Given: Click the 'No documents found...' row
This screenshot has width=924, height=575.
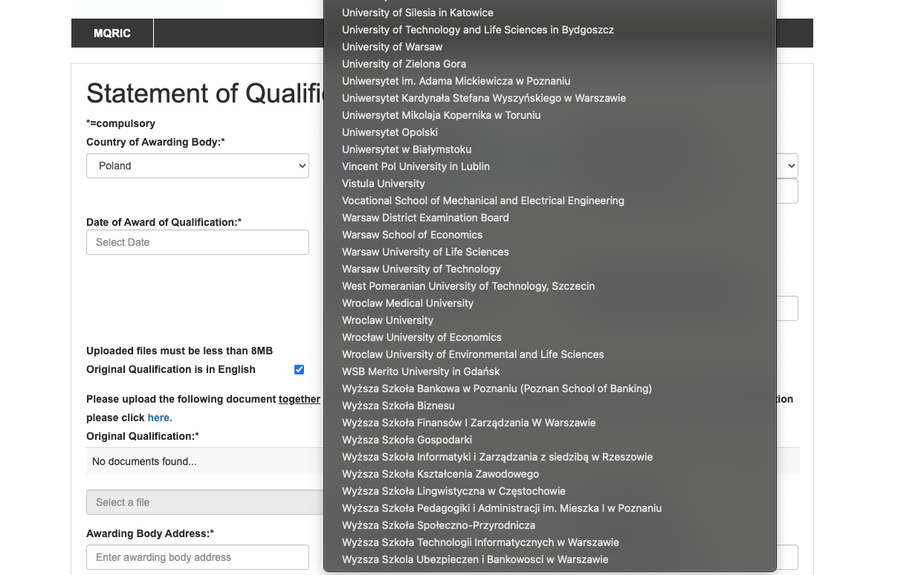Looking at the screenshot, I should [x=204, y=461].
